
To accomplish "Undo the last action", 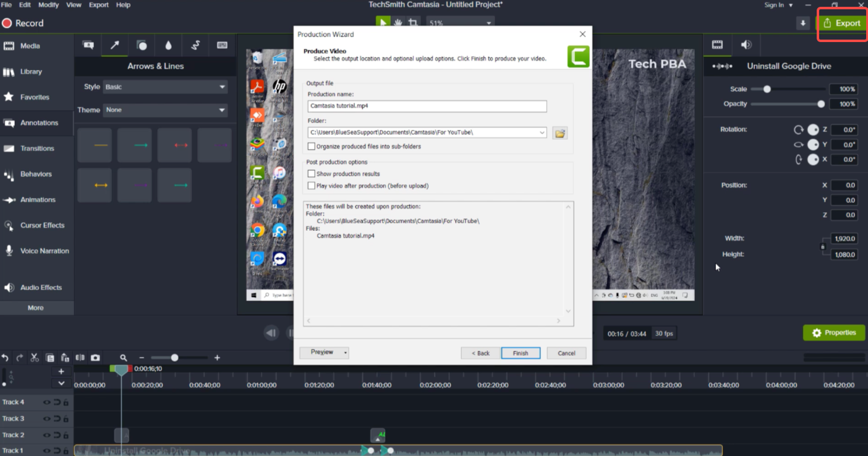I will click(x=6, y=357).
